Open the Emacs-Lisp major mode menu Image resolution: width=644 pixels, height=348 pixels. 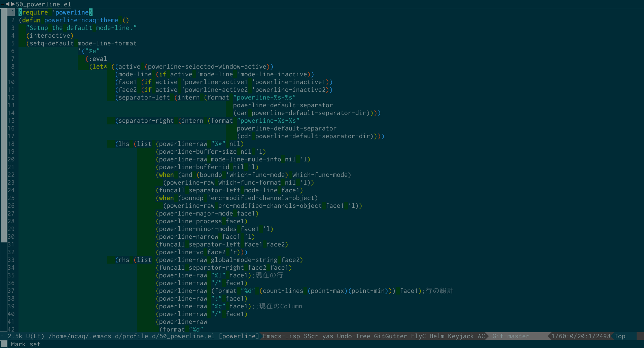click(281, 336)
